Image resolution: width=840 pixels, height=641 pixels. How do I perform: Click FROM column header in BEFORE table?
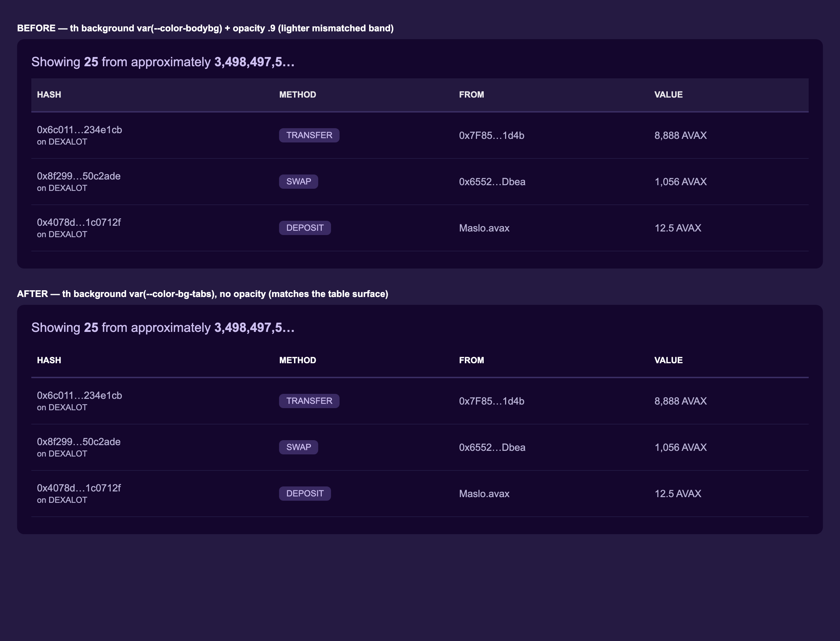[x=471, y=95]
